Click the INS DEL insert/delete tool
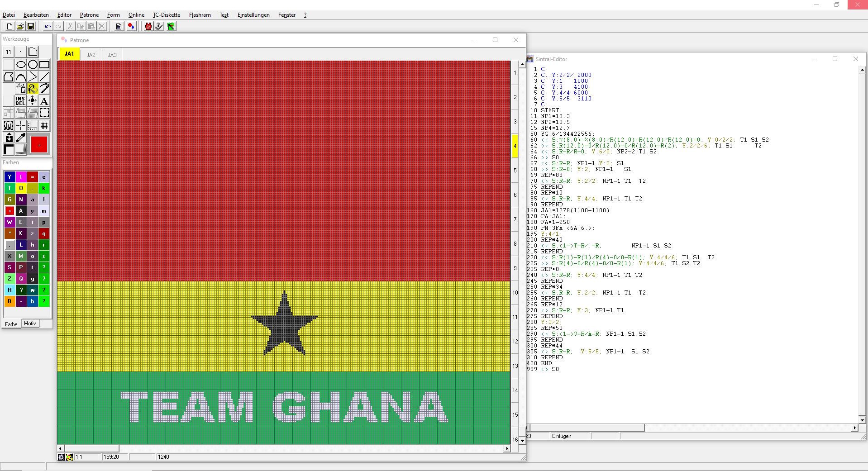Viewport: 868px width, 471px height. pyautogui.click(x=20, y=101)
